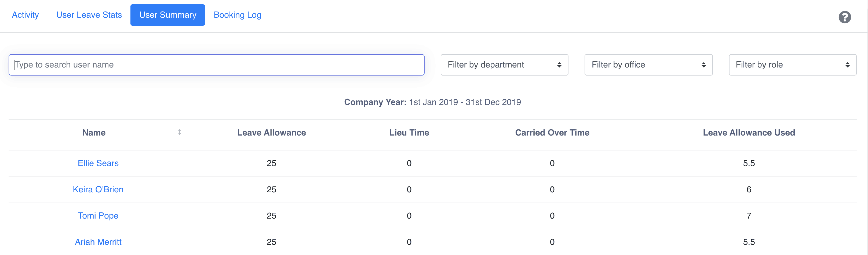
Task: Expand the Filter by department dropdown
Action: point(504,65)
